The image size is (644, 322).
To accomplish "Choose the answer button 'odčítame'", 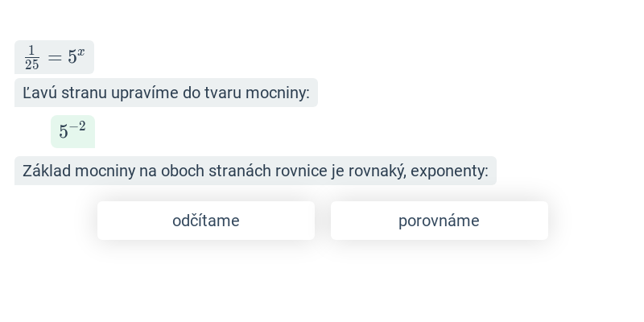I will (206, 221).
